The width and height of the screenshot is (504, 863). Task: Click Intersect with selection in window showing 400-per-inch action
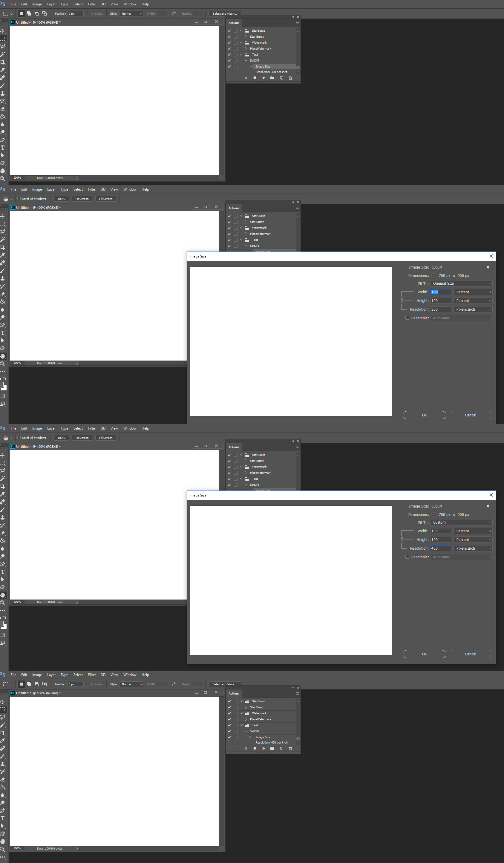pos(45,684)
